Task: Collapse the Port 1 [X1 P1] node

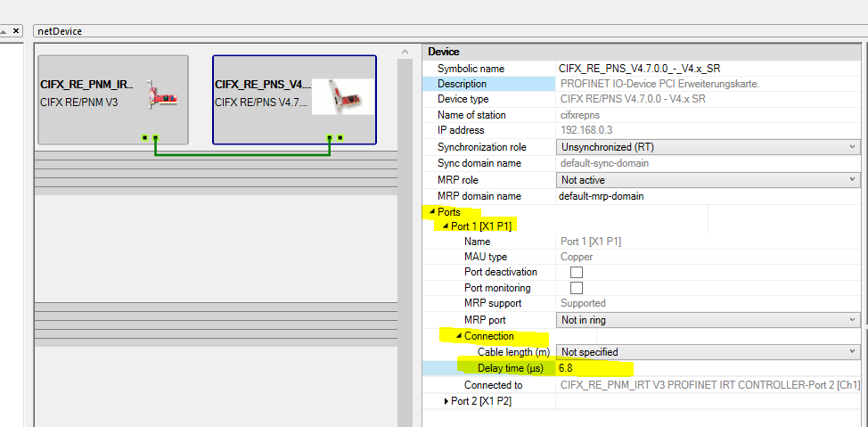Action: [446, 226]
